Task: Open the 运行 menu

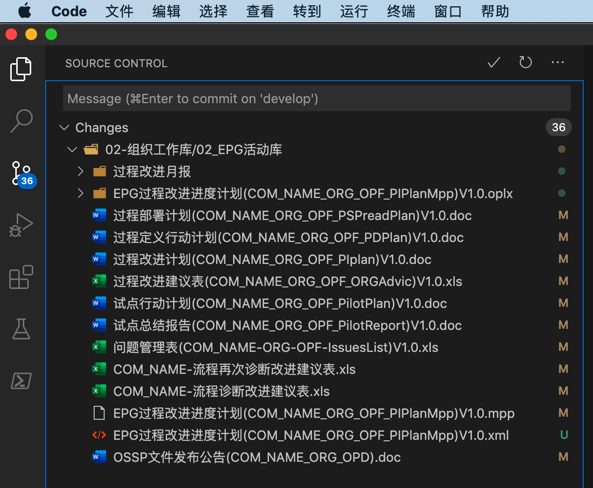Action: (x=354, y=11)
